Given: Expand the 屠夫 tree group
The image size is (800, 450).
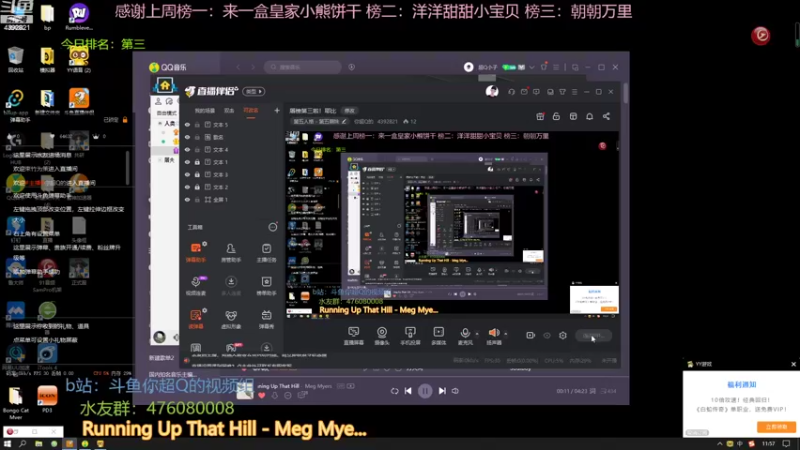Looking at the screenshot, I should click(160, 160).
